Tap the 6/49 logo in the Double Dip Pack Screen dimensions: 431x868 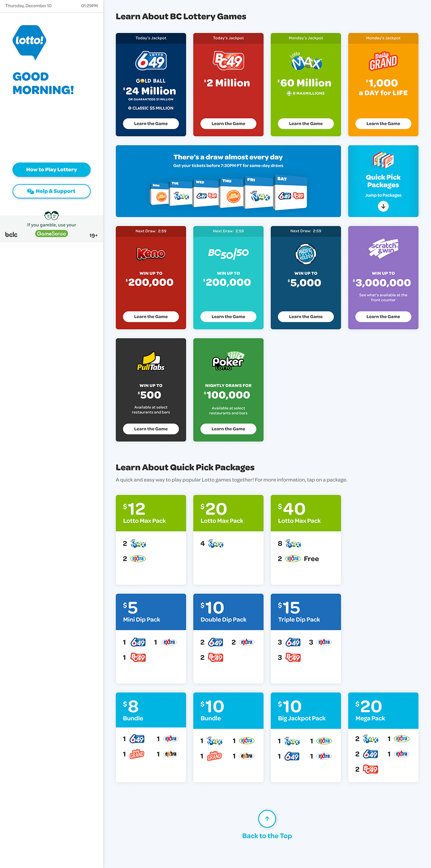coord(215,642)
